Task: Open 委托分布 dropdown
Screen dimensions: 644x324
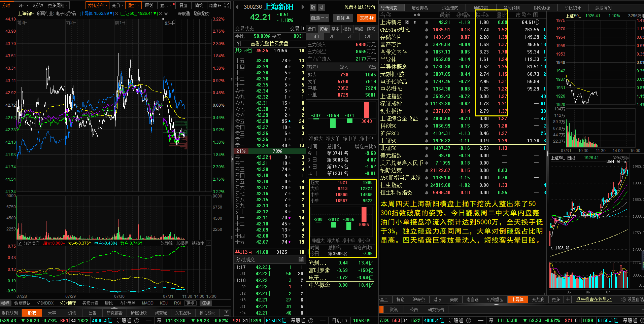Action: coord(98,5)
